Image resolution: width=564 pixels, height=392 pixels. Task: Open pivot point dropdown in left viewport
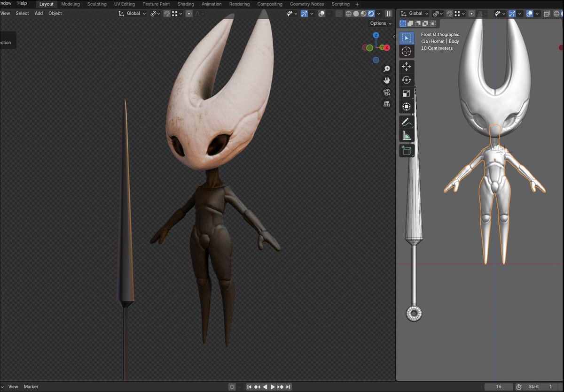click(x=155, y=14)
